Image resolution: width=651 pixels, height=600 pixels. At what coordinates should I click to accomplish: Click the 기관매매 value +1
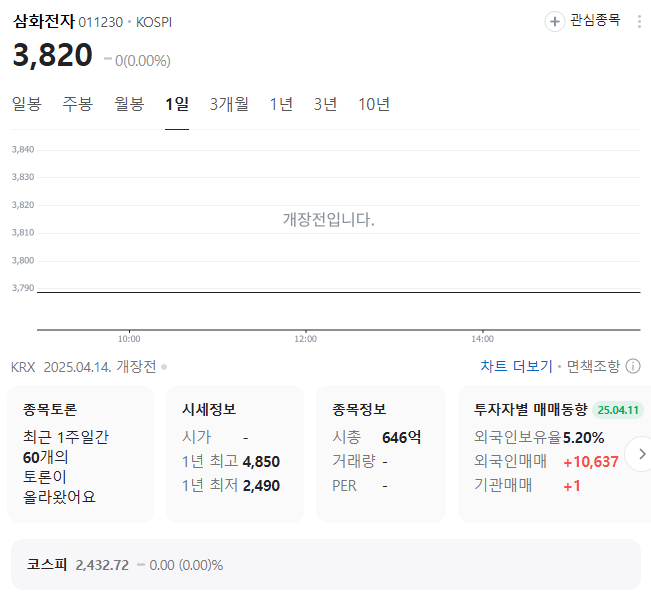click(572, 486)
